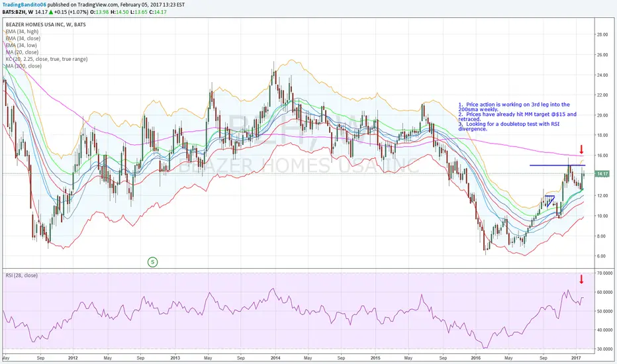Click the 2015 label on time axis

coord(375,358)
